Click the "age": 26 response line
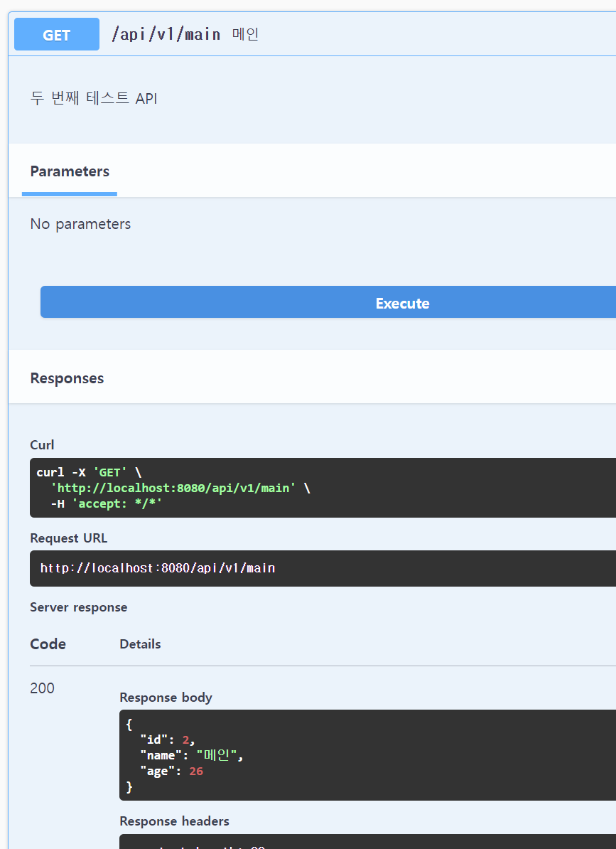Image resolution: width=616 pixels, height=849 pixels. pos(171,771)
